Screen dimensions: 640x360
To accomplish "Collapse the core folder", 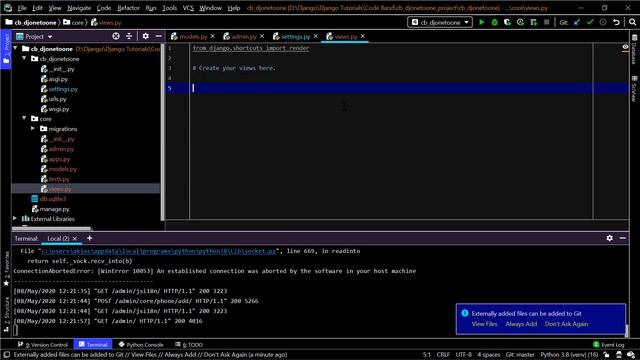I will 24,118.
